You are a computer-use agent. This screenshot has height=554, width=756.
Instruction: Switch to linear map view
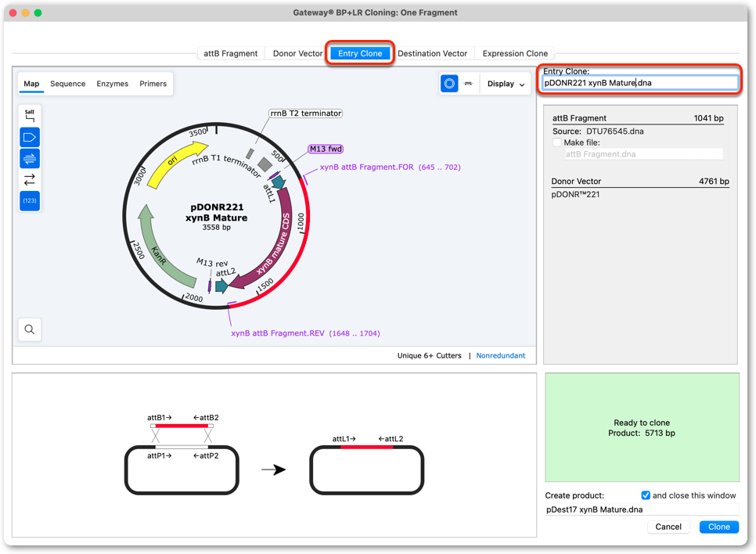click(468, 84)
